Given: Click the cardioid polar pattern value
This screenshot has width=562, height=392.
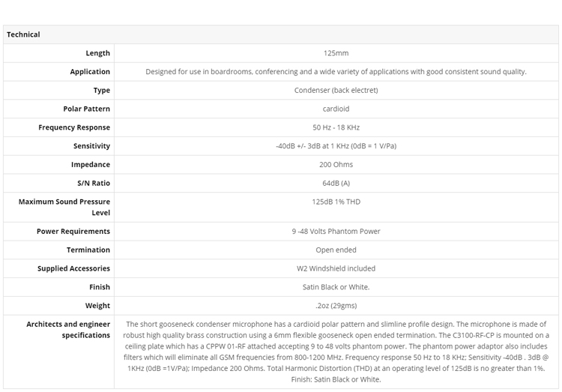Looking at the screenshot, I should tap(336, 109).
